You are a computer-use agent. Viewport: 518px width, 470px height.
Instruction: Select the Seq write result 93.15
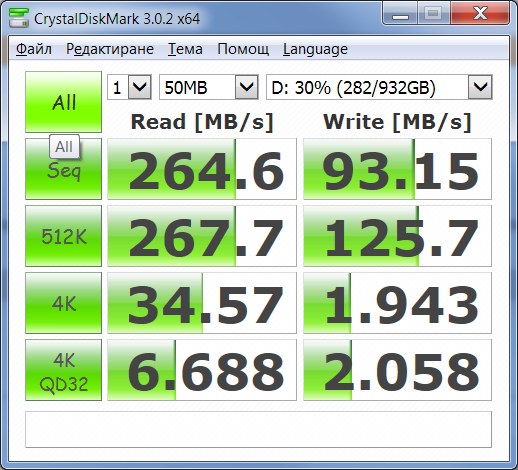tap(397, 169)
